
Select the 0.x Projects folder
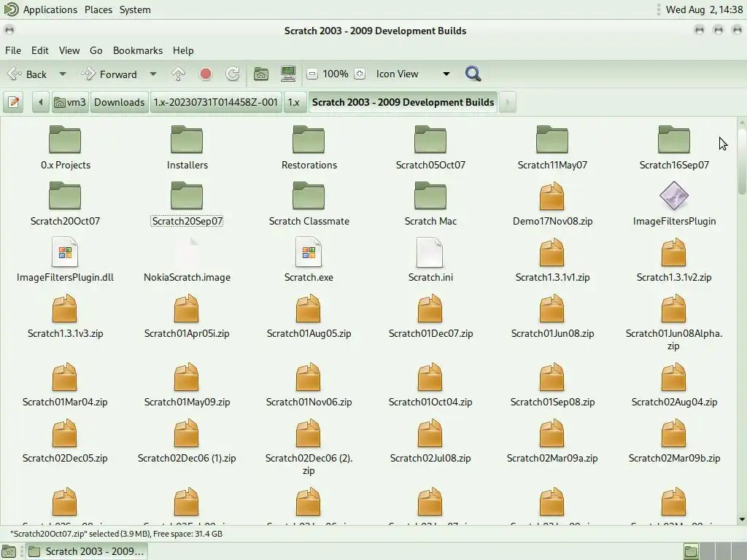[65, 147]
